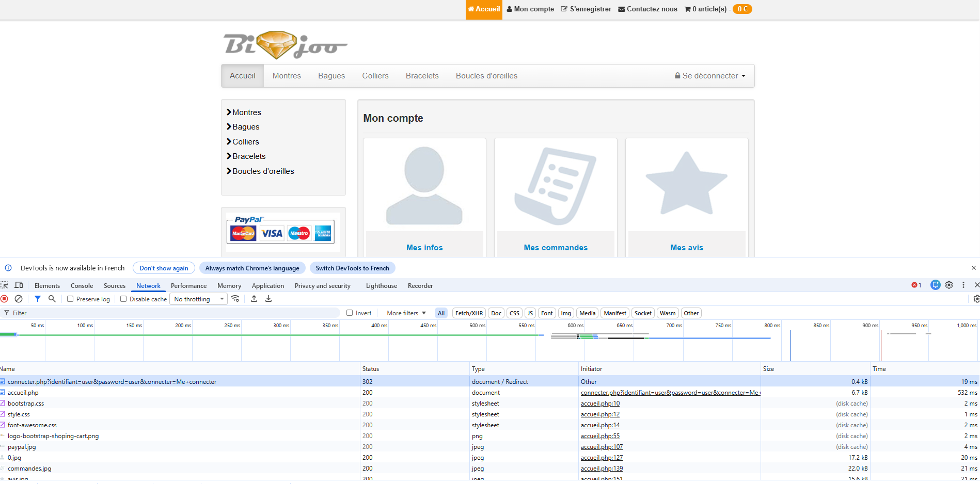Open the Bracelets navigation tab
Viewport: 980px width, 484px height.
422,76
